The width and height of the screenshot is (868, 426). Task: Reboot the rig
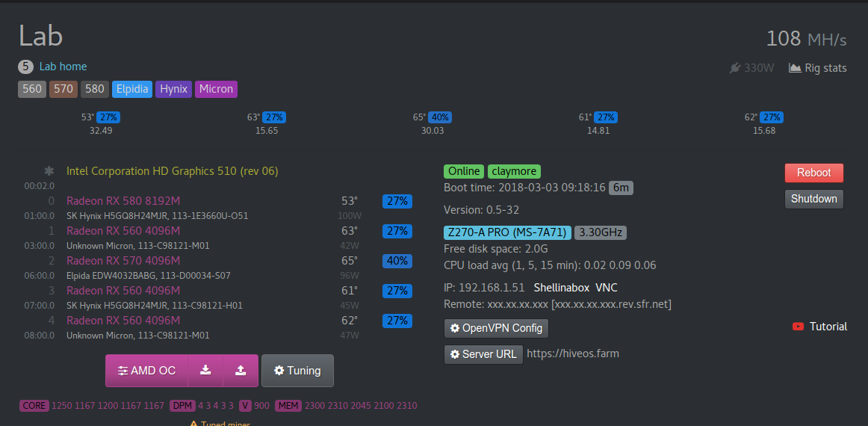(x=813, y=173)
